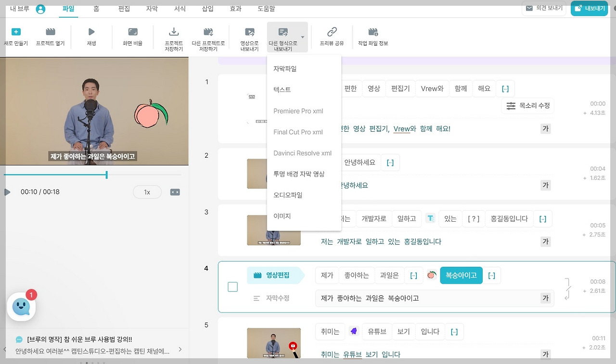Screen dimensions: 616x364
Task: Click 다른 프로젝트로 저장하기 icon
Action: click(208, 32)
